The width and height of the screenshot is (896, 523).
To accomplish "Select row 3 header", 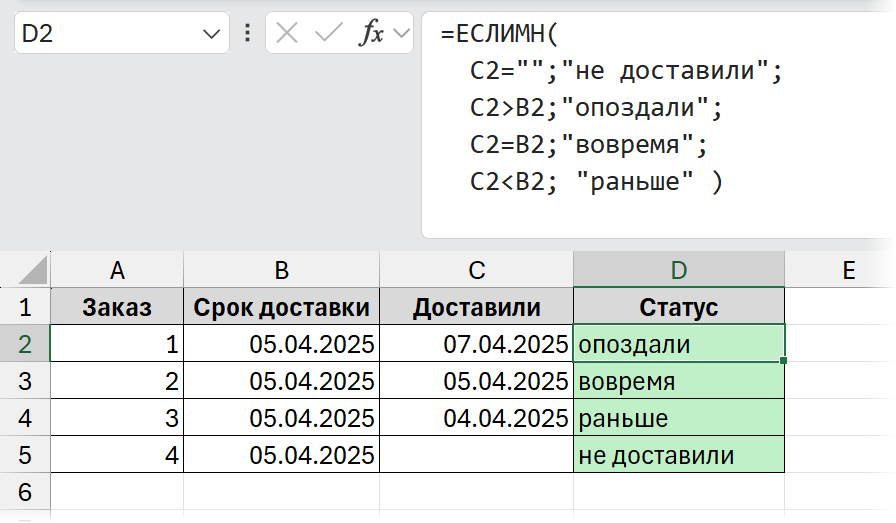I will point(25,381).
